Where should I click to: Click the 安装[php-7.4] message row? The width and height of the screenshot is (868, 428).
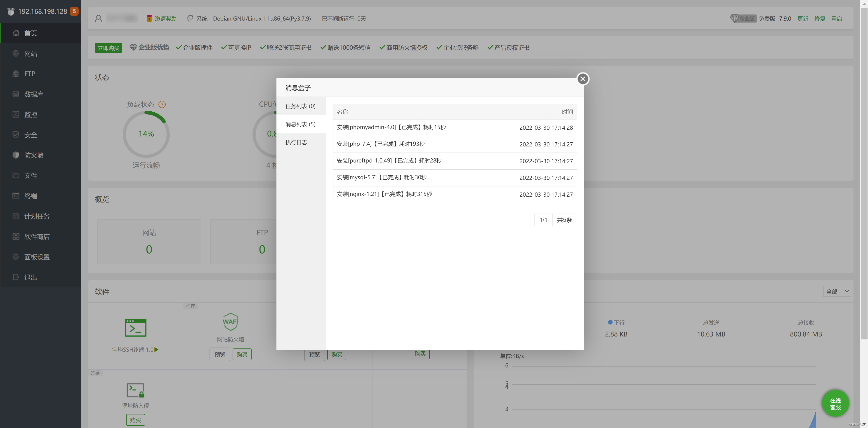455,144
